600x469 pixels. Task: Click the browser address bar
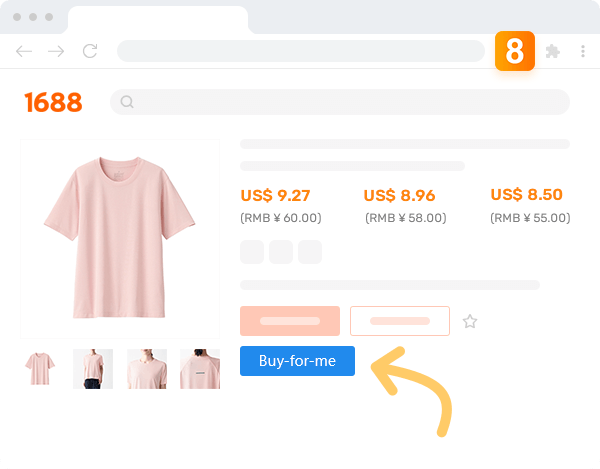click(300, 51)
